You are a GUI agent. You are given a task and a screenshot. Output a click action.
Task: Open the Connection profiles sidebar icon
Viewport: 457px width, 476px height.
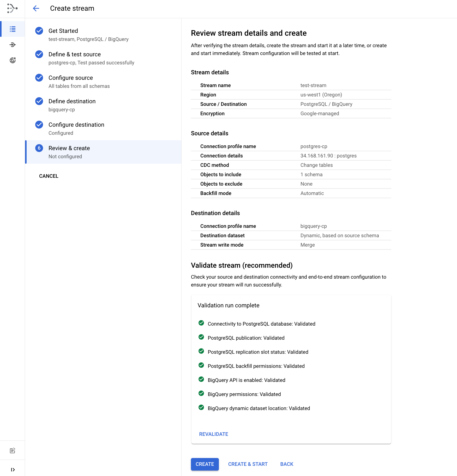click(x=12, y=45)
